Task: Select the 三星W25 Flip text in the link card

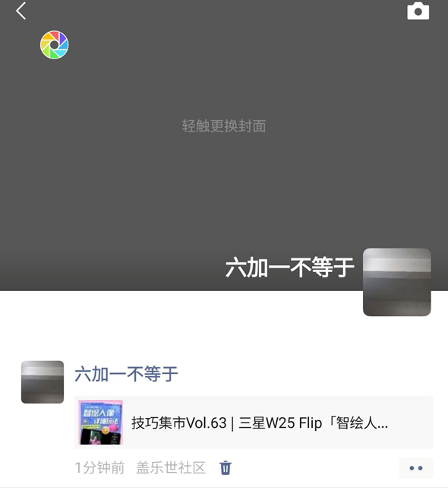Action: 280,423
